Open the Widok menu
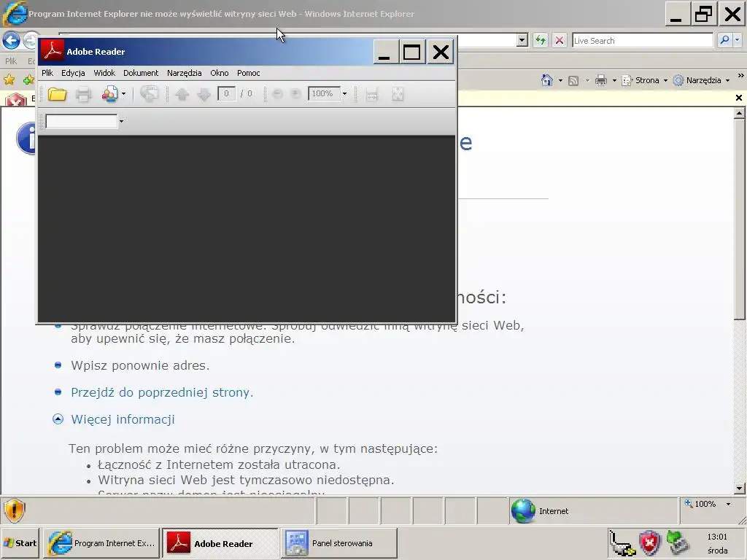 click(104, 73)
